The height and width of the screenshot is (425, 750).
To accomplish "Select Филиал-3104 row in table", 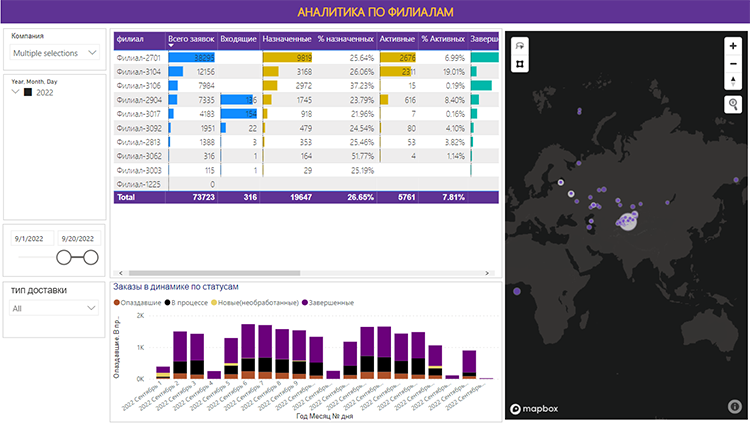I will coord(139,72).
